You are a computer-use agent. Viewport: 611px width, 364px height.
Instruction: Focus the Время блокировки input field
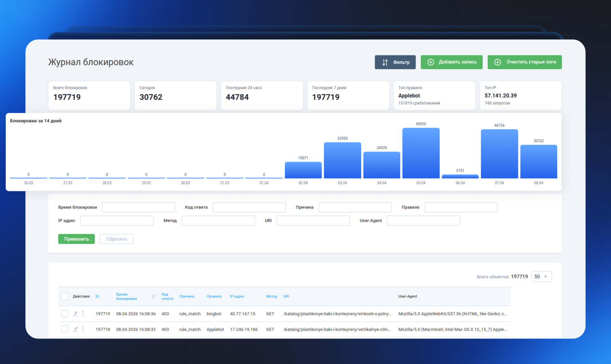138,207
